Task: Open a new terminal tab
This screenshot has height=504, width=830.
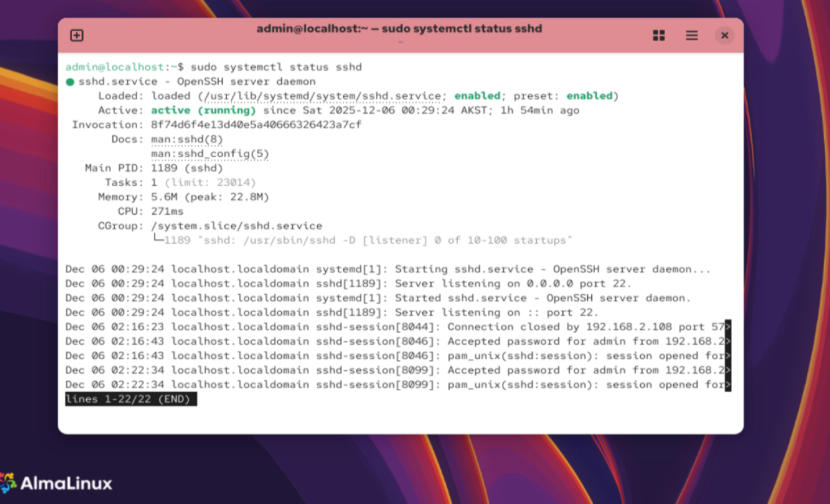Action: [x=77, y=35]
